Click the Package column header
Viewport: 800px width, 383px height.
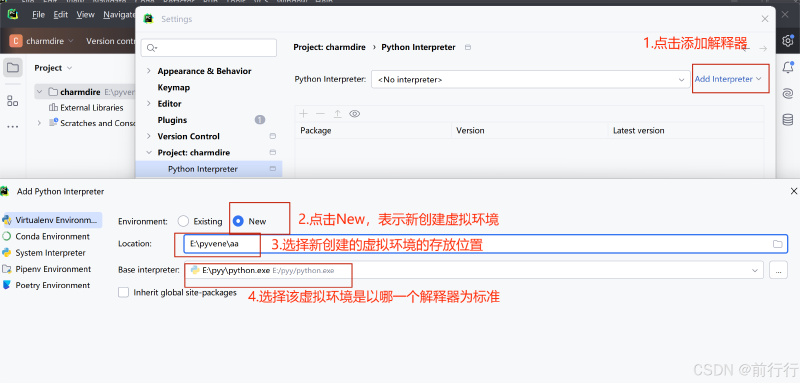[x=316, y=131]
